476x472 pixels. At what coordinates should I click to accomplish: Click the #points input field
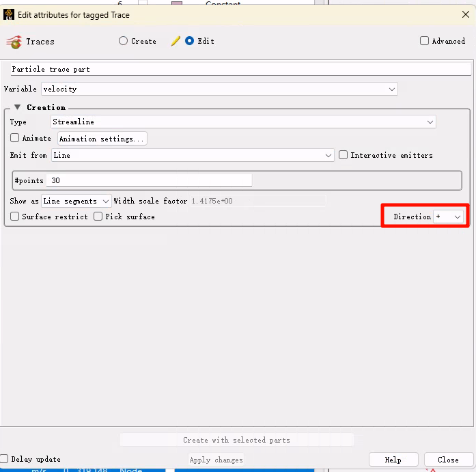pyautogui.click(x=149, y=180)
